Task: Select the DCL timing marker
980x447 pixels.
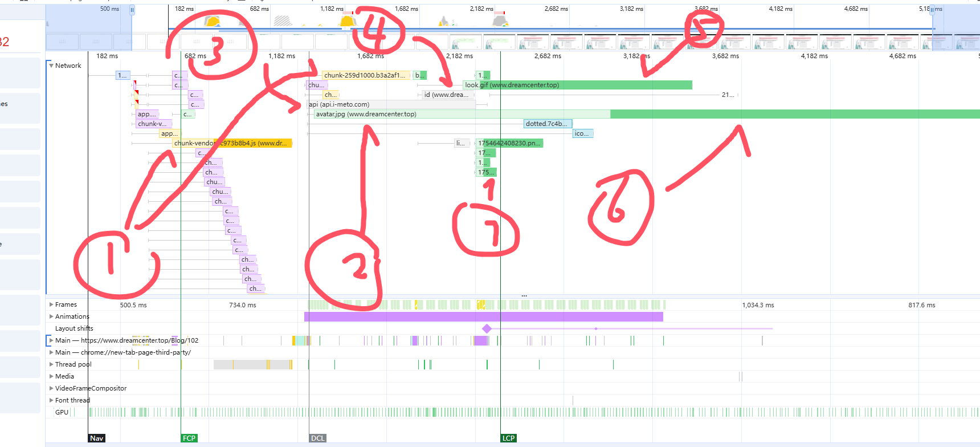Action: pos(317,438)
